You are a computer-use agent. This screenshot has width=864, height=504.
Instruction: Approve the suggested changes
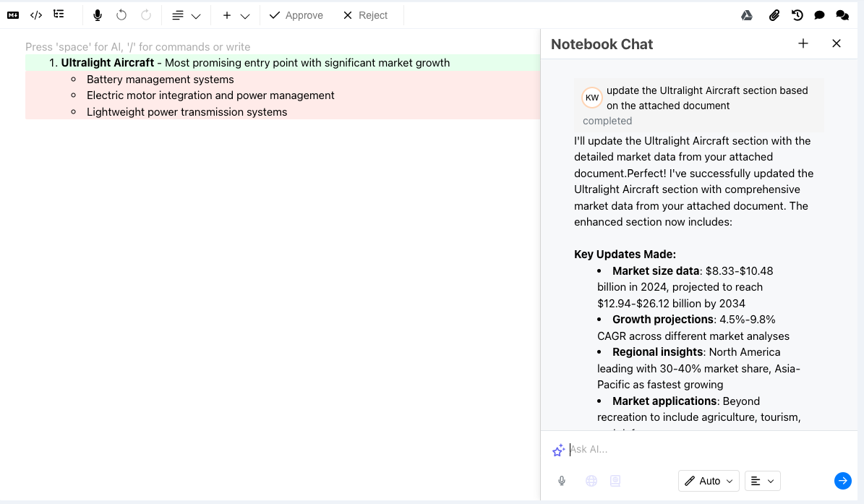296,15
